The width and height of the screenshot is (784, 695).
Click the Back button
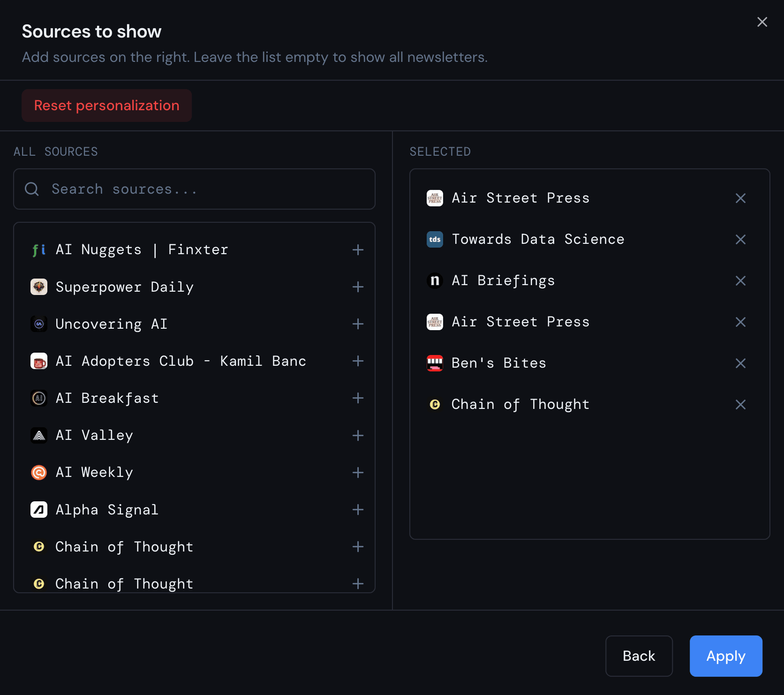click(x=639, y=656)
